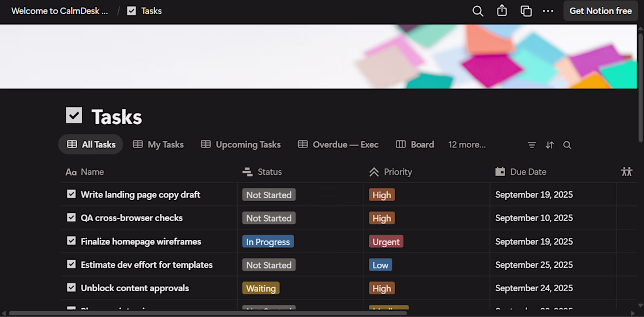Open the three-dot more options menu
Image resolution: width=644 pixels, height=317 pixels.
pyautogui.click(x=548, y=11)
